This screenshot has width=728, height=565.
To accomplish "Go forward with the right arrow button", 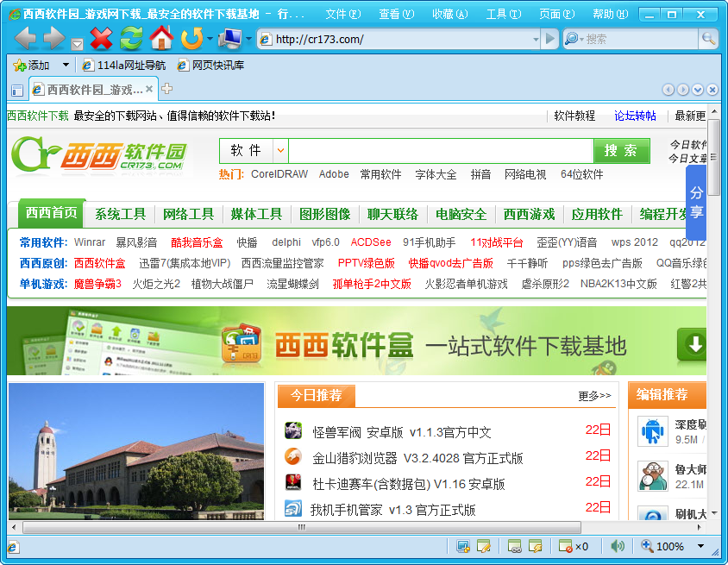I will (x=54, y=38).
